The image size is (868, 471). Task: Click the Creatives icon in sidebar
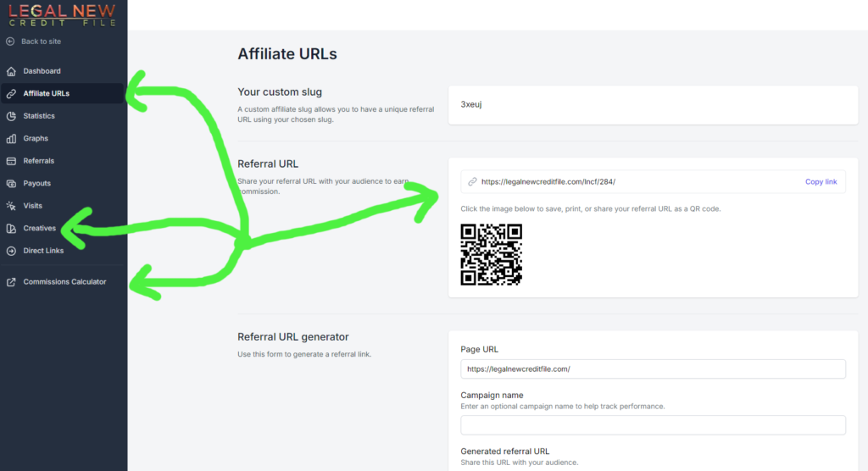click(x=11, y=229)
